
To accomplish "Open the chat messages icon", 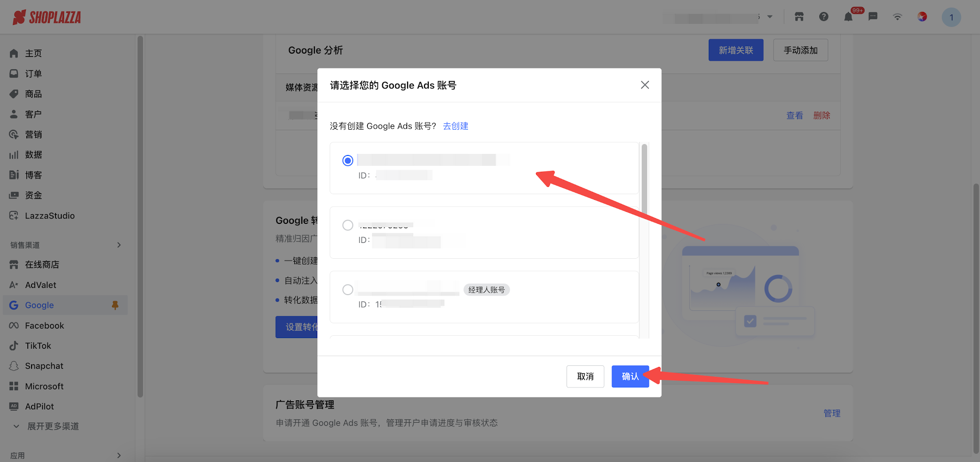I will [x=873, y=17].
